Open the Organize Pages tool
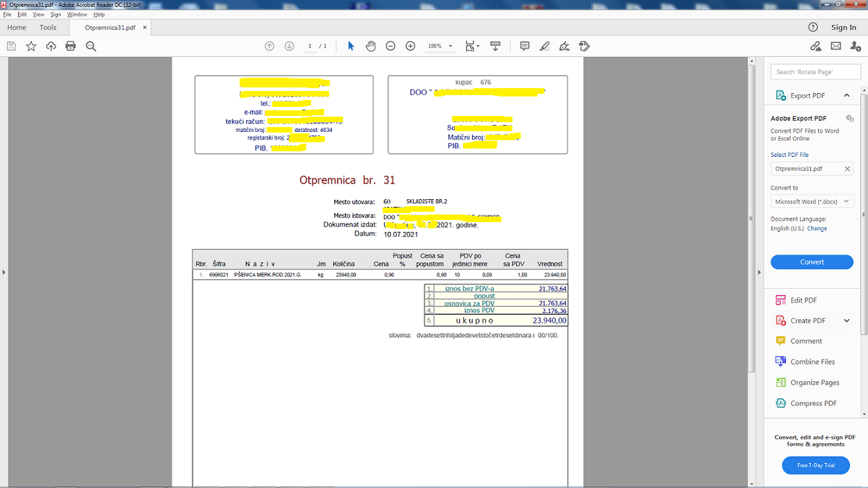Viewport: 868px width, 488px height. [x=815, y=382]
